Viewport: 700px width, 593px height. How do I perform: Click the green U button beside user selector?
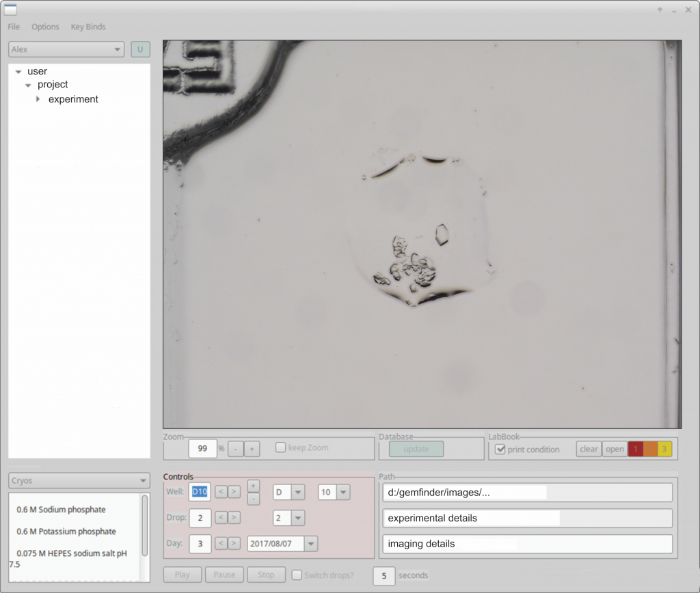tap(140, 49)
